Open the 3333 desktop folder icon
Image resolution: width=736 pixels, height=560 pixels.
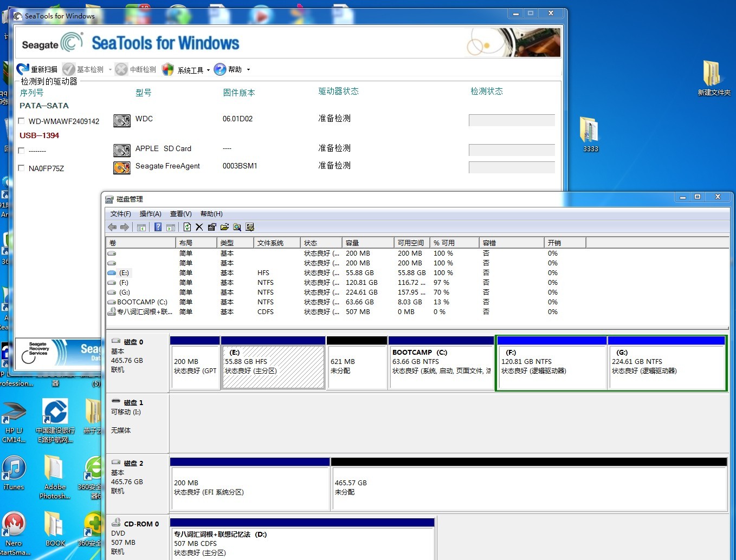(x=590, y=134)
